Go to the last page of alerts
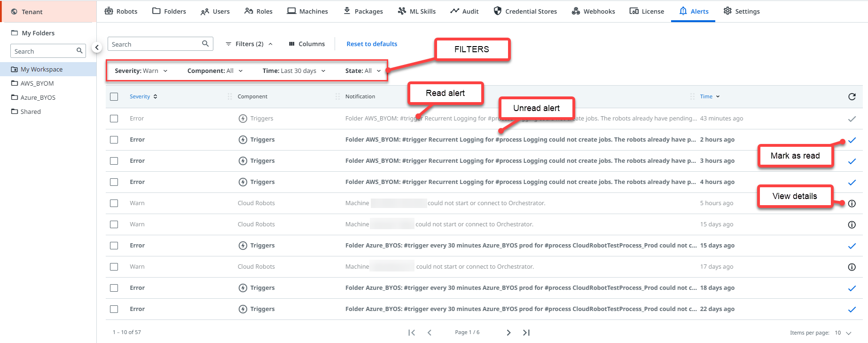The image size is (868, 343). click(526, 332)
